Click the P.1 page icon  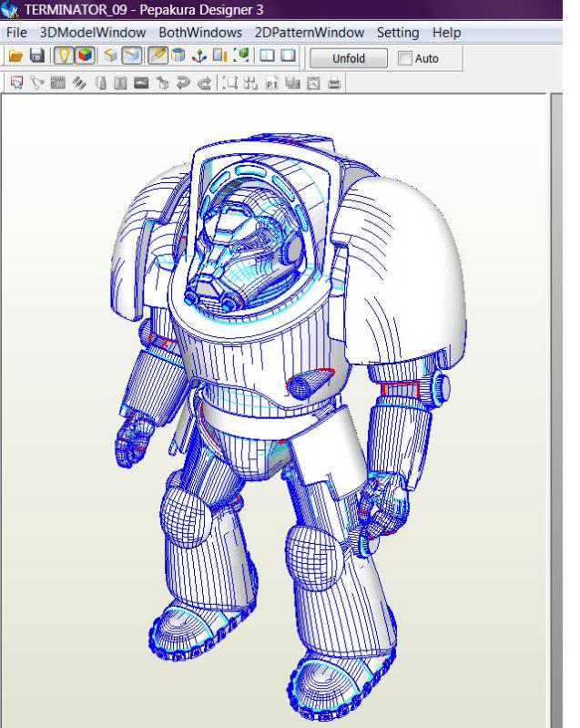point(272,83)
